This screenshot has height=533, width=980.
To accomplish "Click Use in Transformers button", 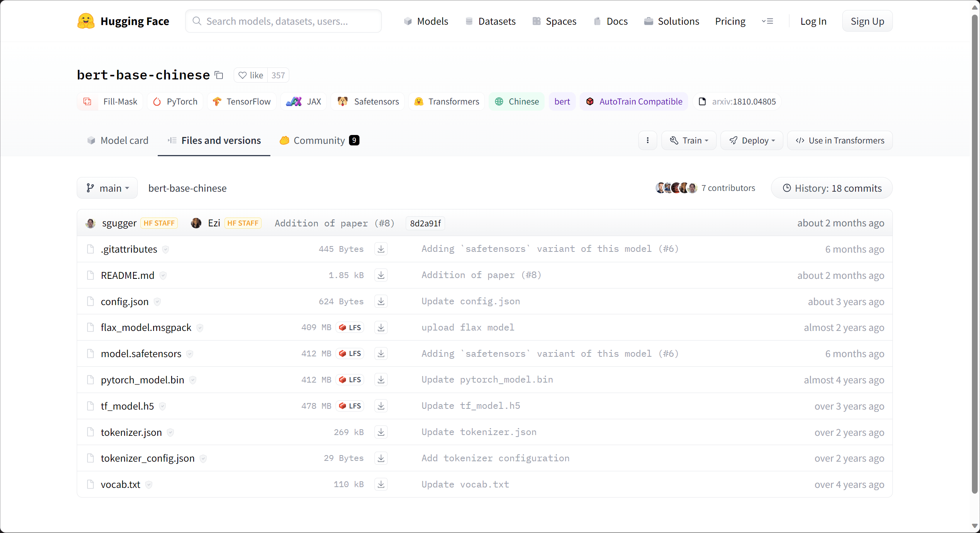I will [840, 140].
